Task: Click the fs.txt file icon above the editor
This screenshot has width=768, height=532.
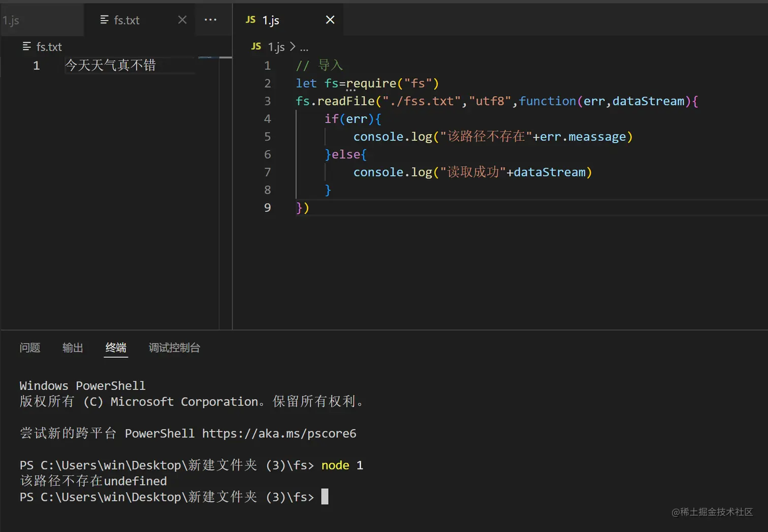Action: coord(27,46)
